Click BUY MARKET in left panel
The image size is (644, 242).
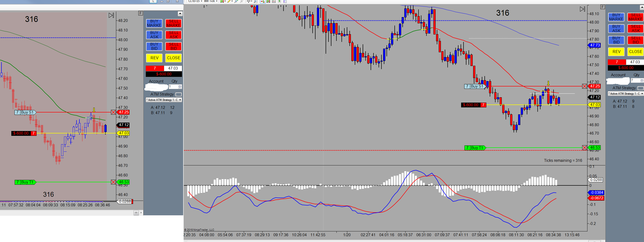tap(154, 23)
